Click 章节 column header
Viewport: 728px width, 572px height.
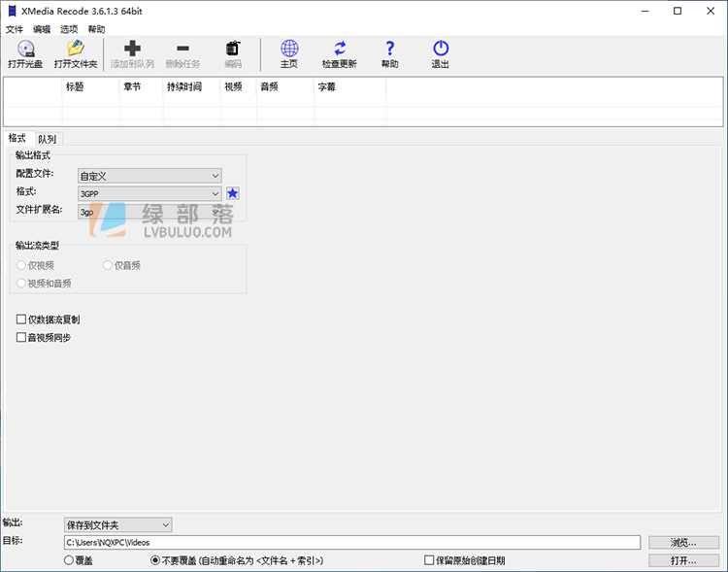point(142,86)
